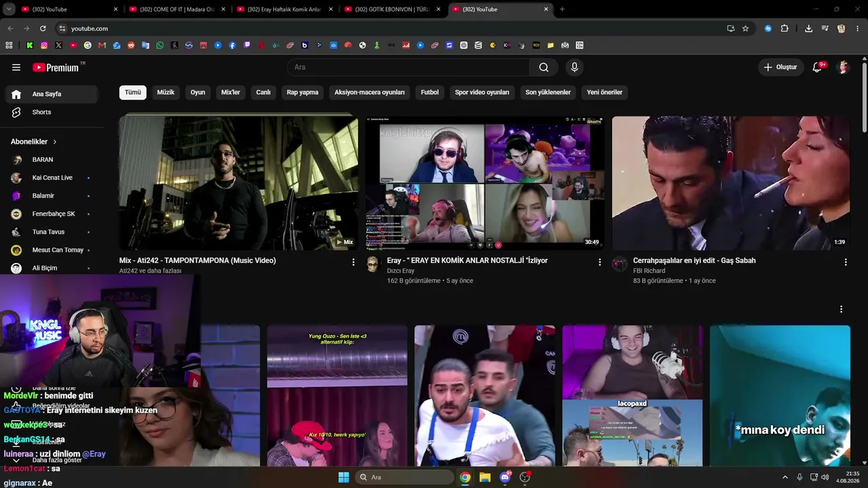Open options for the Eray nostalji video
The height and width of the screenshot is (488, 868).
[x=599, y=262]
